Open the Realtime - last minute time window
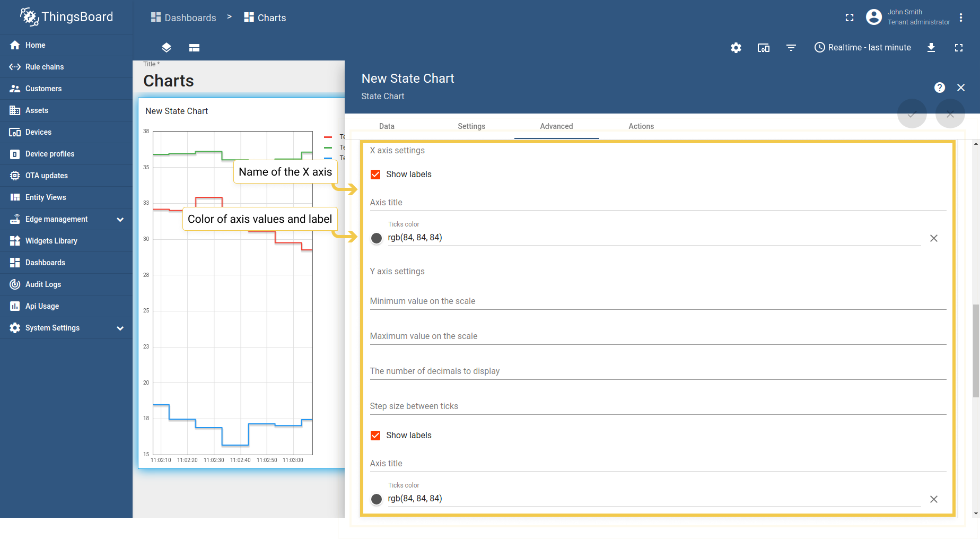The image size is (980, 539). pyautogui.click(x=862, y=48)
